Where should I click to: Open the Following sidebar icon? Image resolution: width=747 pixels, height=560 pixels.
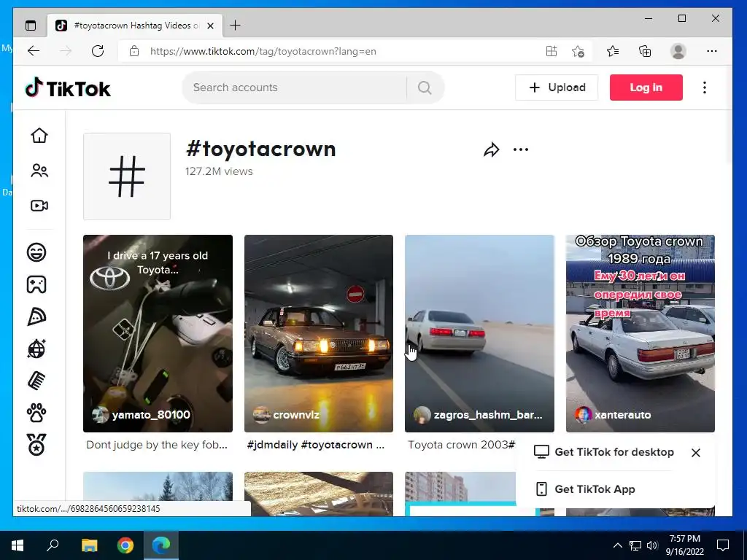tap(39, 171)
